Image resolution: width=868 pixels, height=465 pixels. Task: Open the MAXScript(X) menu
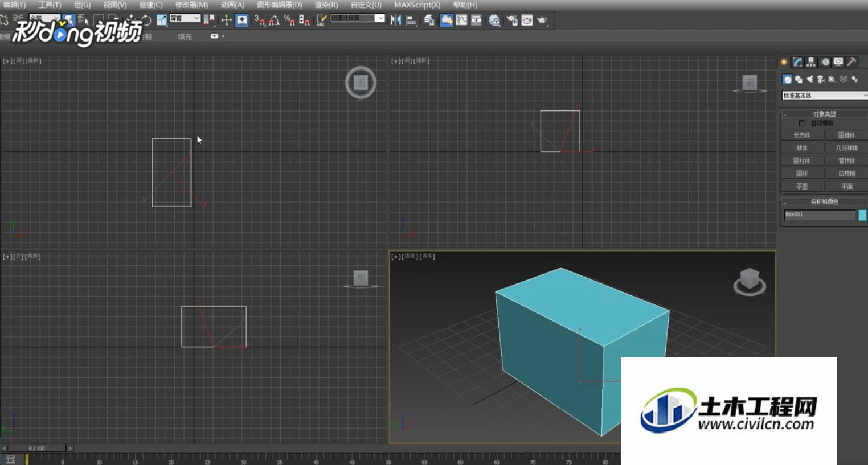coord(417,5)
